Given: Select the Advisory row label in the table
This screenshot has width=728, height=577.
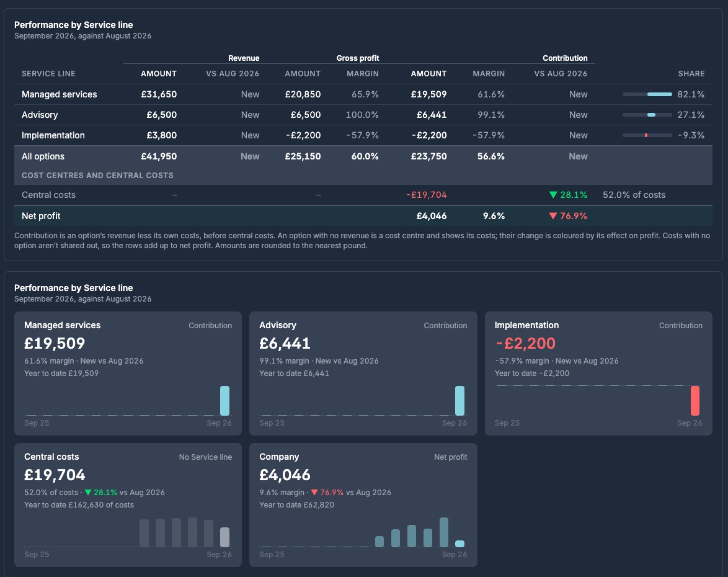Looking at the screenshot, I should 40,115.
